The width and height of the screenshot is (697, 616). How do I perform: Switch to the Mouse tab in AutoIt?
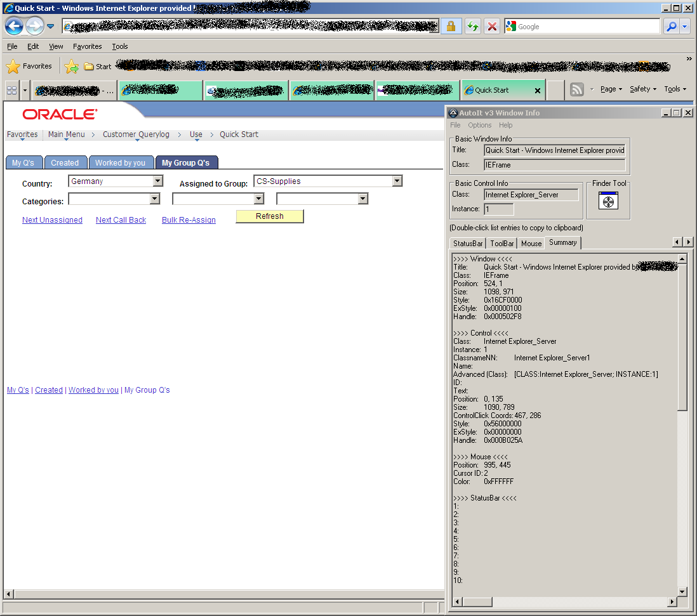click(531, 244)
